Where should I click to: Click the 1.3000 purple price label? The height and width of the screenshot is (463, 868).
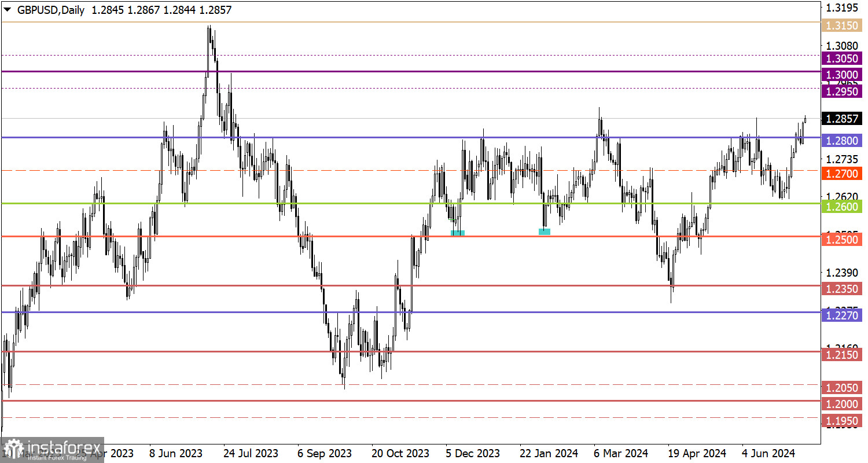(x=842, y=75)
